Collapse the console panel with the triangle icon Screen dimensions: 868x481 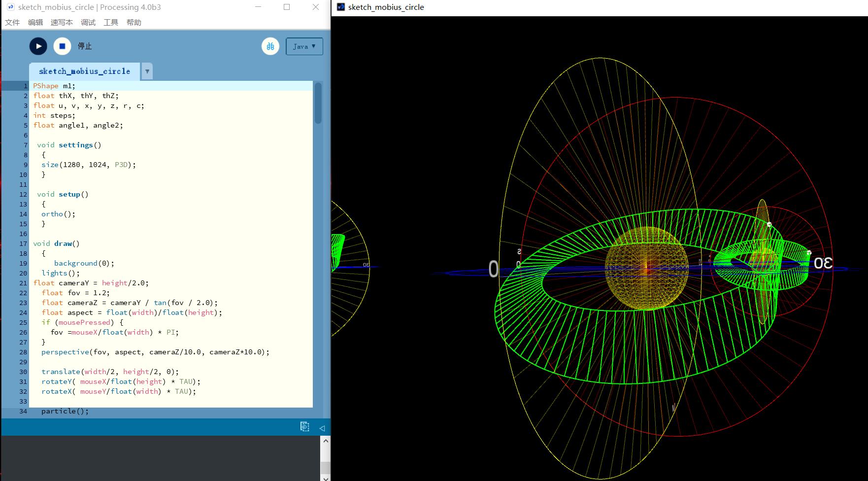click(322, 428)
